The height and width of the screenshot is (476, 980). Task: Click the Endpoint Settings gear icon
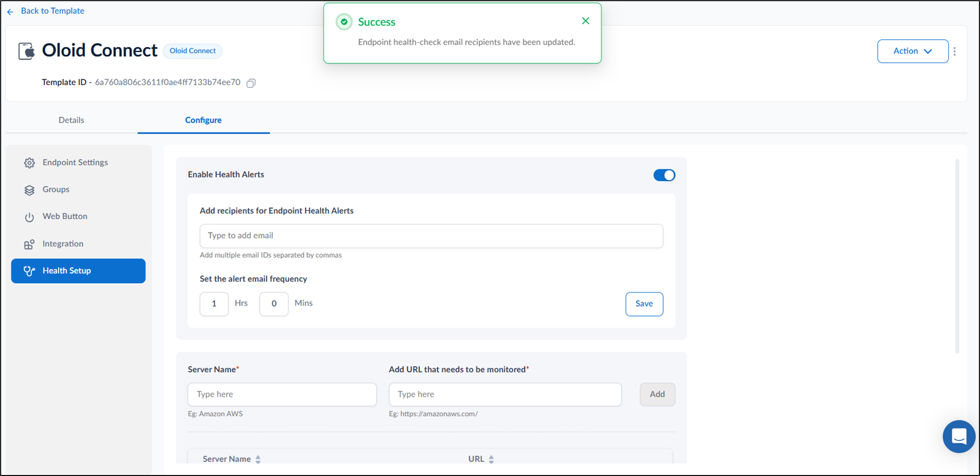point(29,163)
